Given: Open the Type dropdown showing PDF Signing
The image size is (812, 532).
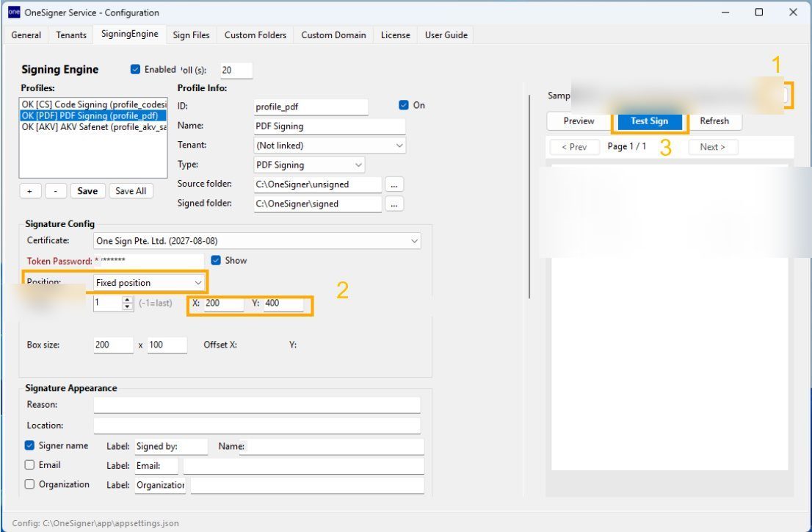Looking at the screenshot, I should 309,165.
